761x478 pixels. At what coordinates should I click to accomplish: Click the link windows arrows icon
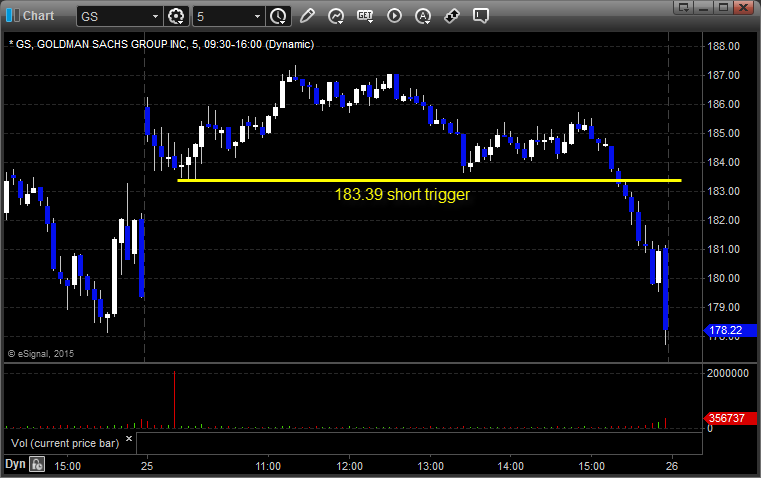[452, 16]
